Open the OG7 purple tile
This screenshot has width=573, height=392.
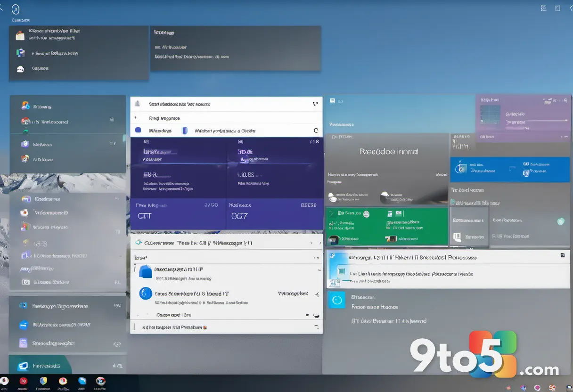point(274,213)
